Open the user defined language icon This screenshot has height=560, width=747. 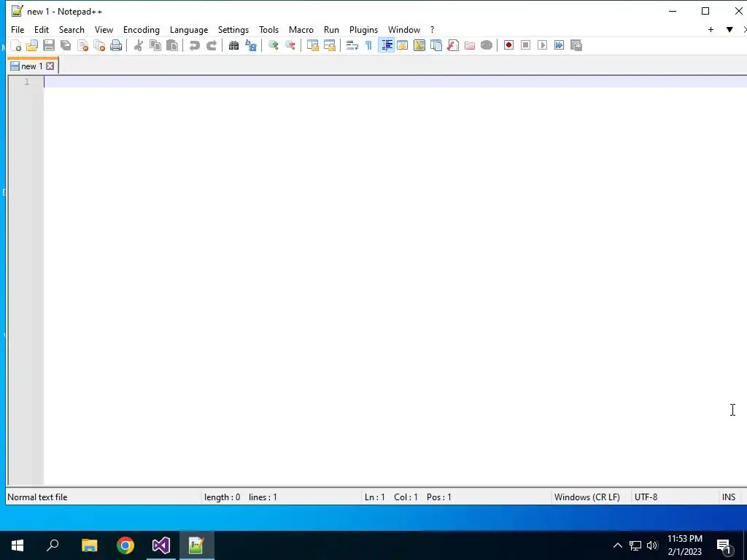[403, 45]
